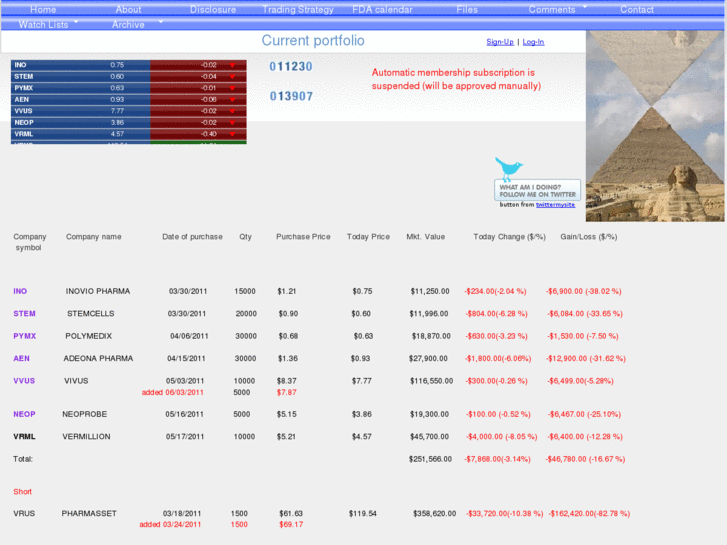Click the Purchase Price column header

[303, 237]
